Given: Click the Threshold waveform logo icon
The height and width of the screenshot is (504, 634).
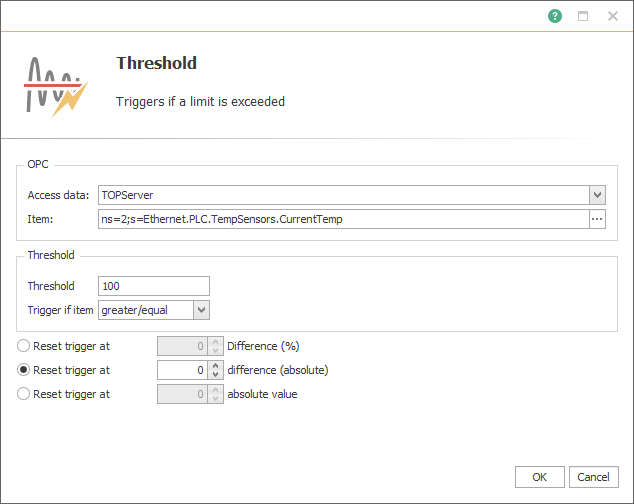Looking at the screenshot, I should [55, 86].
